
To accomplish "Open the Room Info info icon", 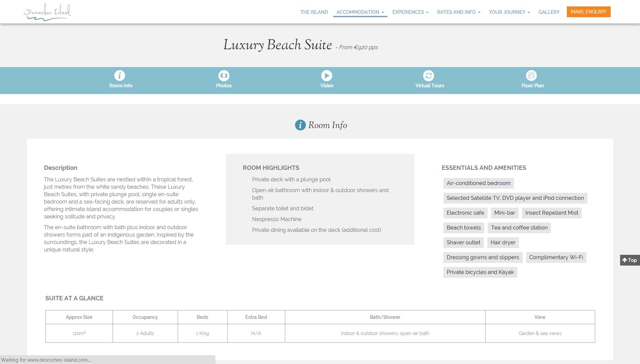I will click(119, 75).
